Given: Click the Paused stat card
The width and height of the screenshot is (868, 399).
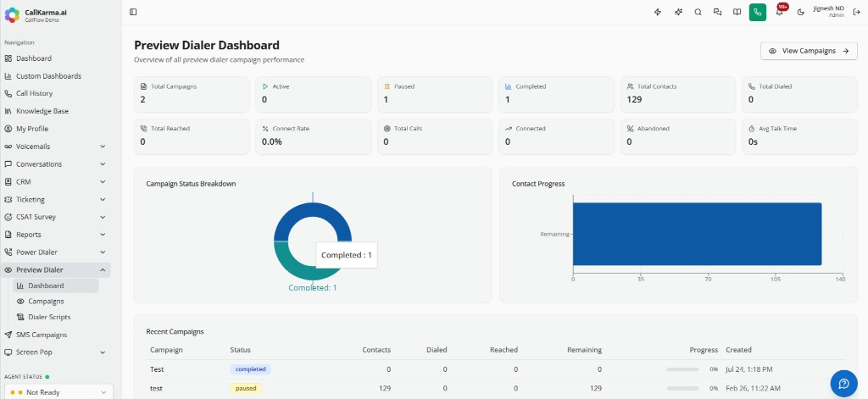Looking at the screenshot, I should [435, 95].
